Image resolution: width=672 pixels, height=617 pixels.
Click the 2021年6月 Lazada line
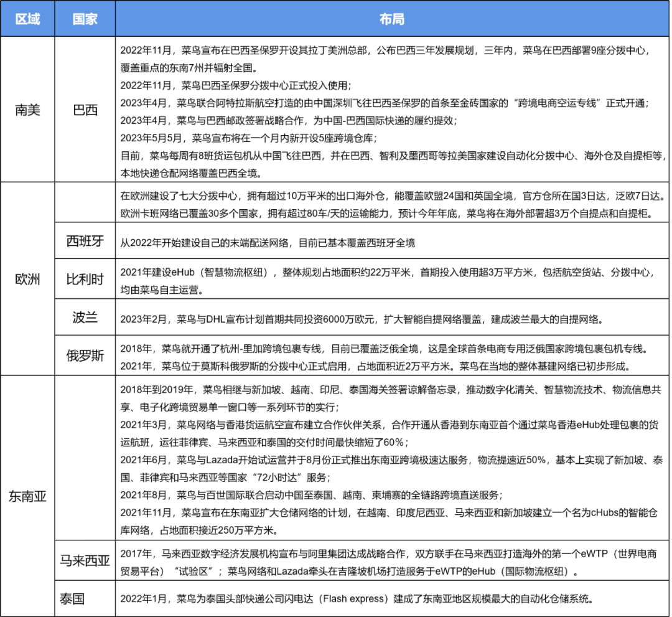coord(392,460)
